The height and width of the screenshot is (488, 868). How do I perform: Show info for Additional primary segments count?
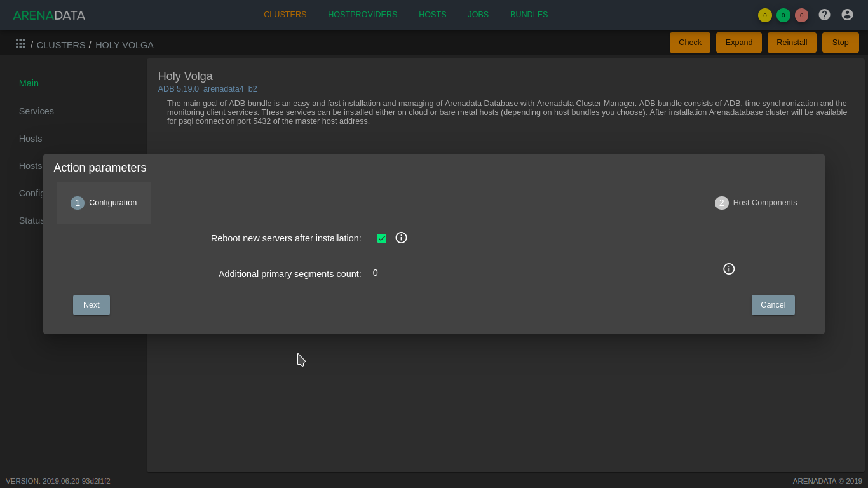(x=729, y=269)
